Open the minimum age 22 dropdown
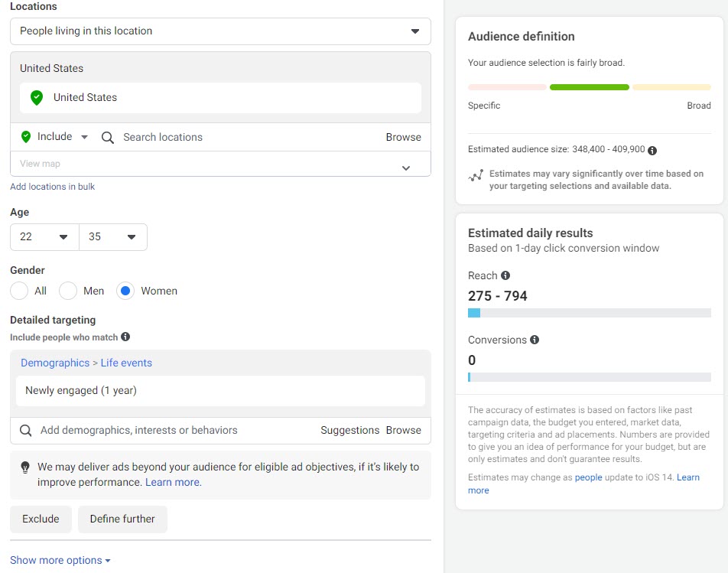This screenshot has height=573, width=728. tap(44, 237)
